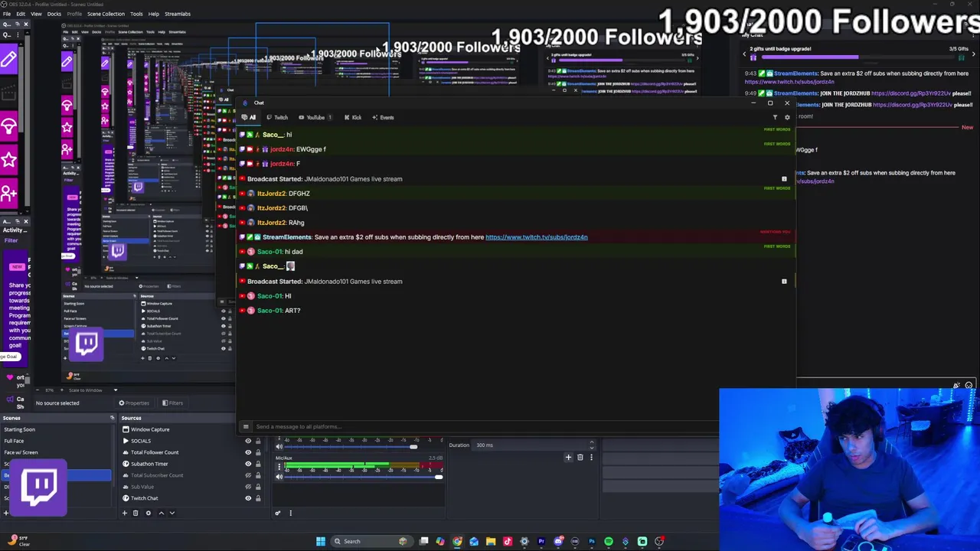Add a new source with the plus icon

[124, 513]
